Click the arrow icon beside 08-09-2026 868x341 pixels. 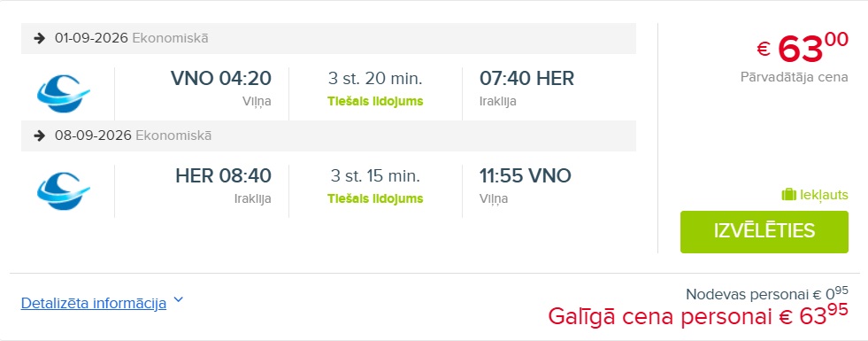tap(39, 136)
